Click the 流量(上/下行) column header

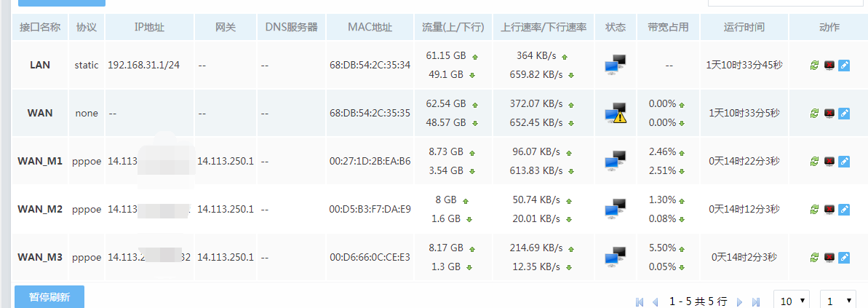tap(453, 27)
